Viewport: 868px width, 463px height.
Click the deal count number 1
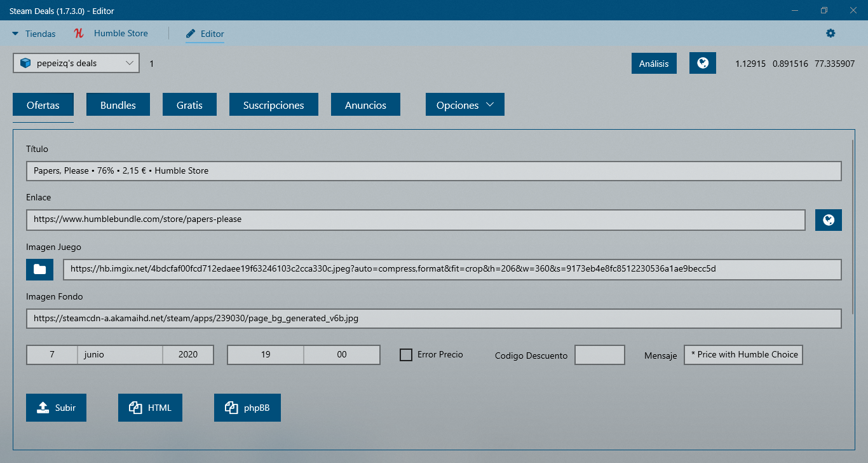151,64
